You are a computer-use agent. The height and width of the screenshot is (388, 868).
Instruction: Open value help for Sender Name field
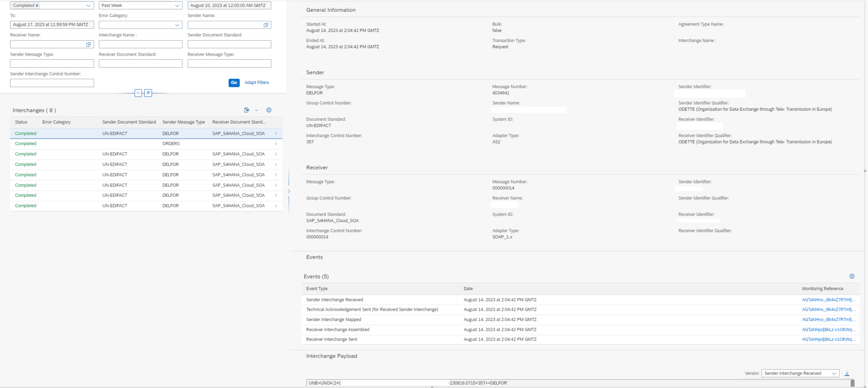click(x=266, y=25)
